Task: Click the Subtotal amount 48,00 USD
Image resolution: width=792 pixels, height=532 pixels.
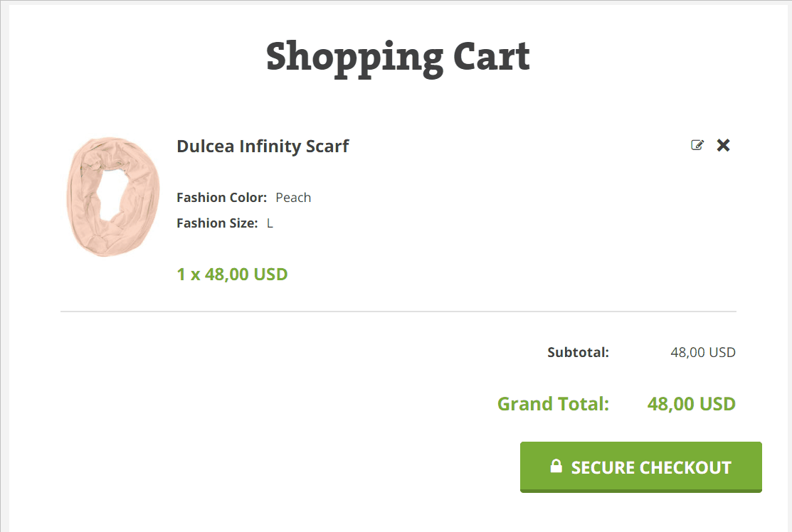Action: (702, 352)
